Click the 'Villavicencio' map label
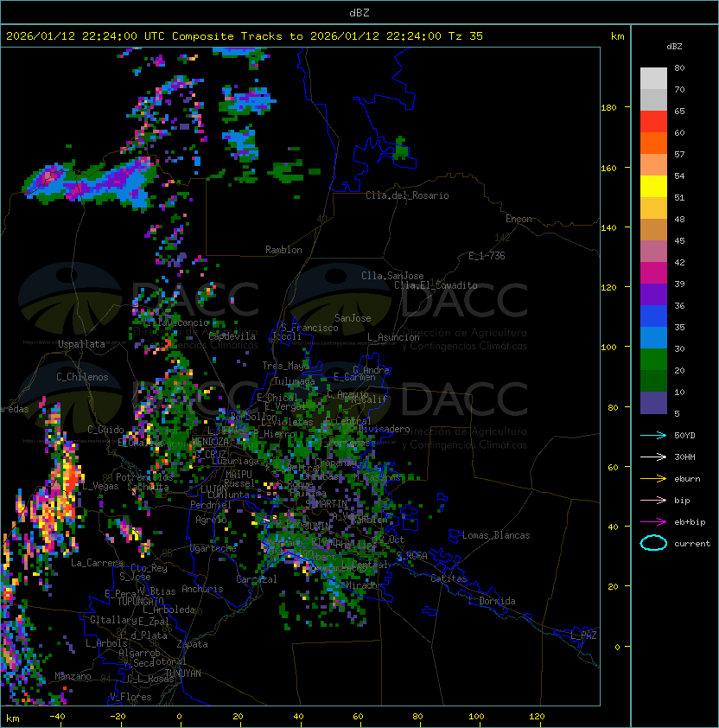The width and height of the screenshot is (719, 728). [x=175, y=322]
